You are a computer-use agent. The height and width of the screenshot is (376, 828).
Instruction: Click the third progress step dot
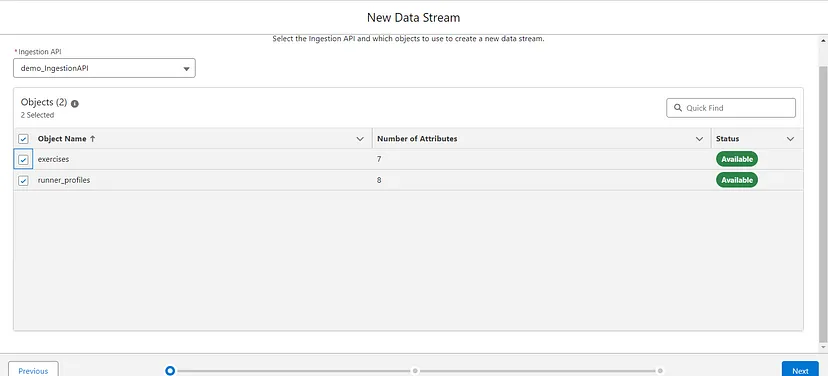661,371
